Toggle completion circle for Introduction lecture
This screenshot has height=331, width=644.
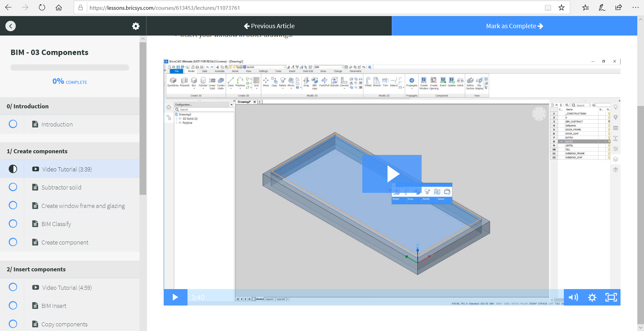(x=13, y=124)
